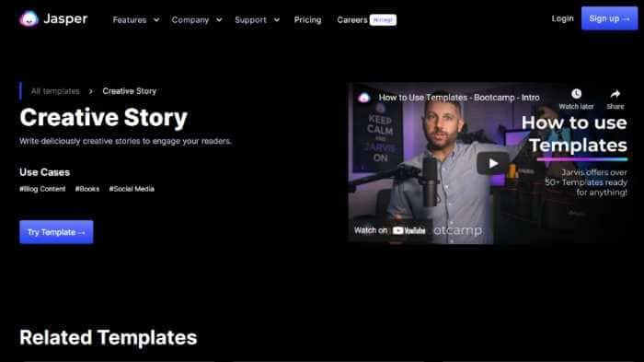Select the #Blog Content use case tag
The width and height of the screenshot is (644, 362).
(x=42, y=189)
